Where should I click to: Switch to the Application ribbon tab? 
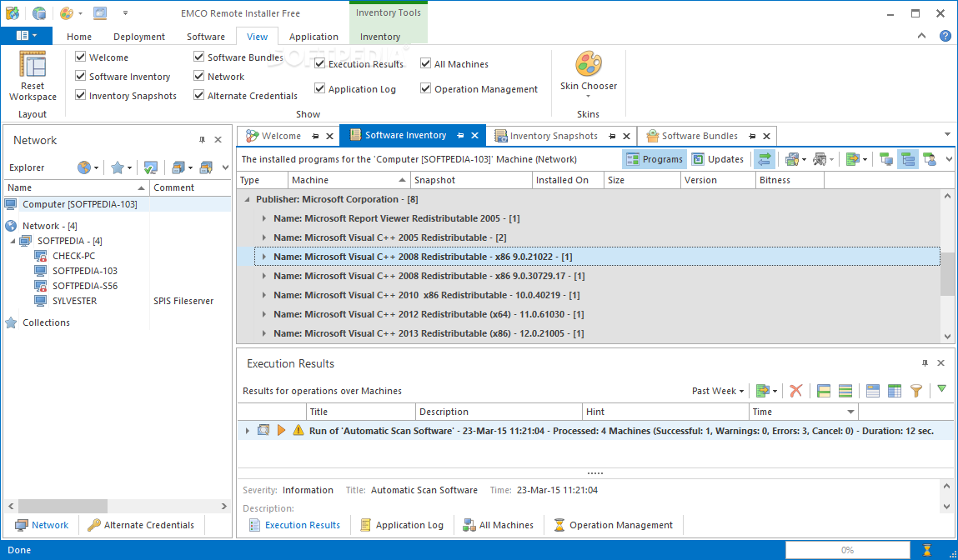pos(313,37)
